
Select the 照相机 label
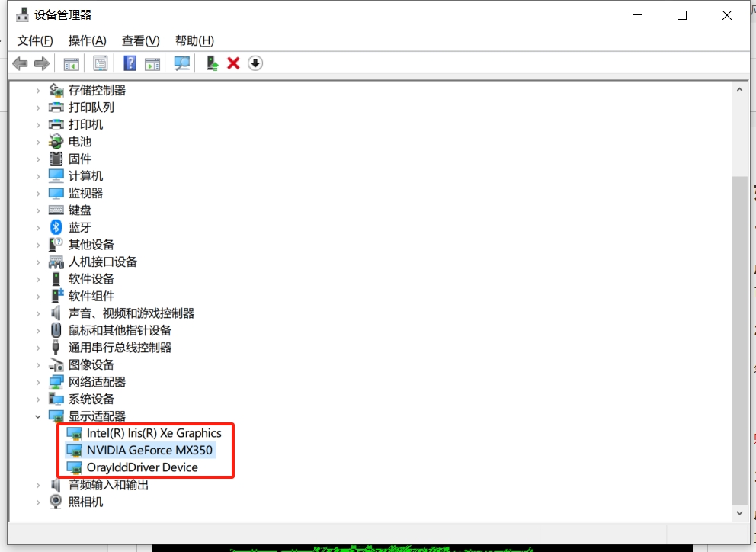point(85,502)
